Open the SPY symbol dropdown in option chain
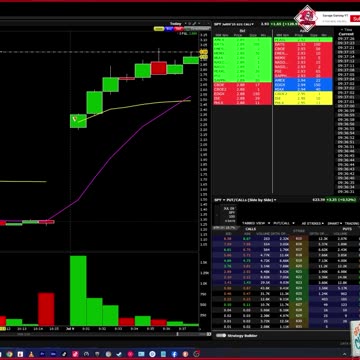 (220, 200)
